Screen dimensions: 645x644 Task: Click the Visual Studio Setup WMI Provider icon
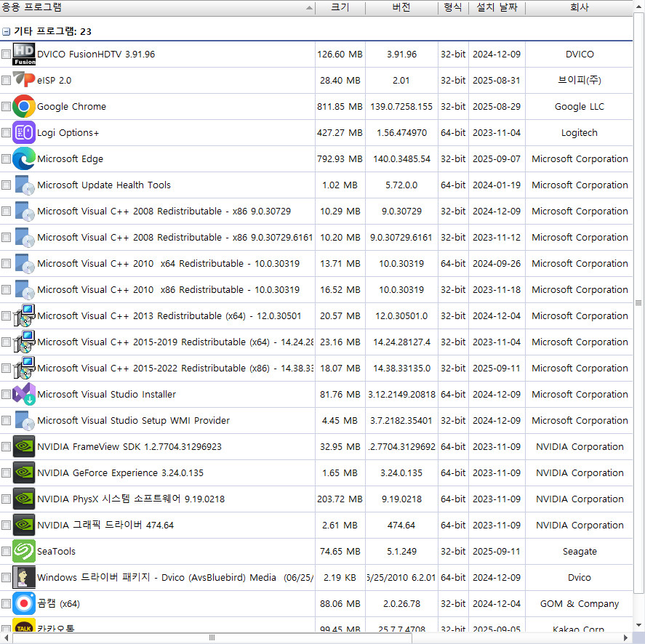point(24,421)
